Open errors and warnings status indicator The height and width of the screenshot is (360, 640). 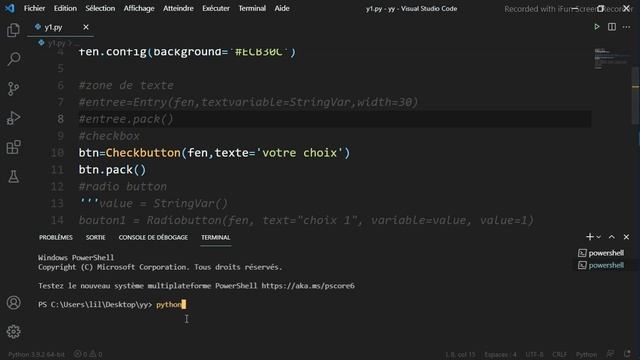pos(88,354)
